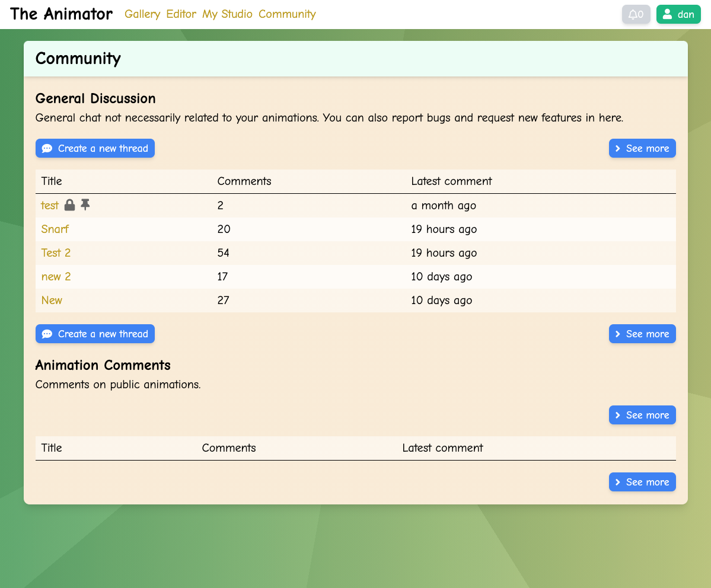Click the lock icon on test thread

(x=69, y=205)
